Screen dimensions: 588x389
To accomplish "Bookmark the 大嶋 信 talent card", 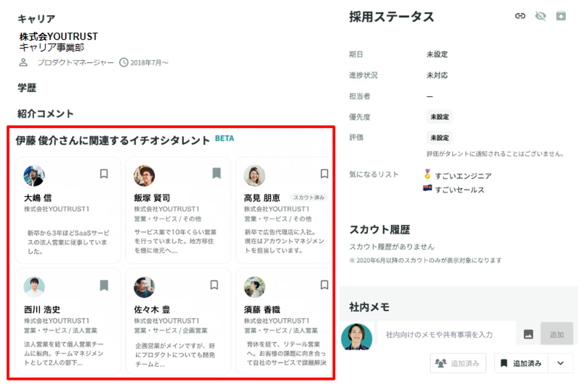I will (104, 174).
